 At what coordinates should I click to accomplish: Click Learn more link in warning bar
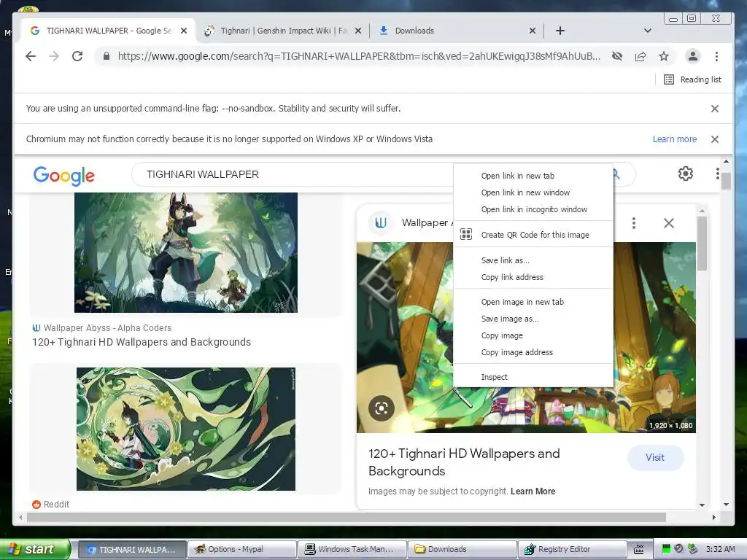pyautogui.click(x=675, y=139)
